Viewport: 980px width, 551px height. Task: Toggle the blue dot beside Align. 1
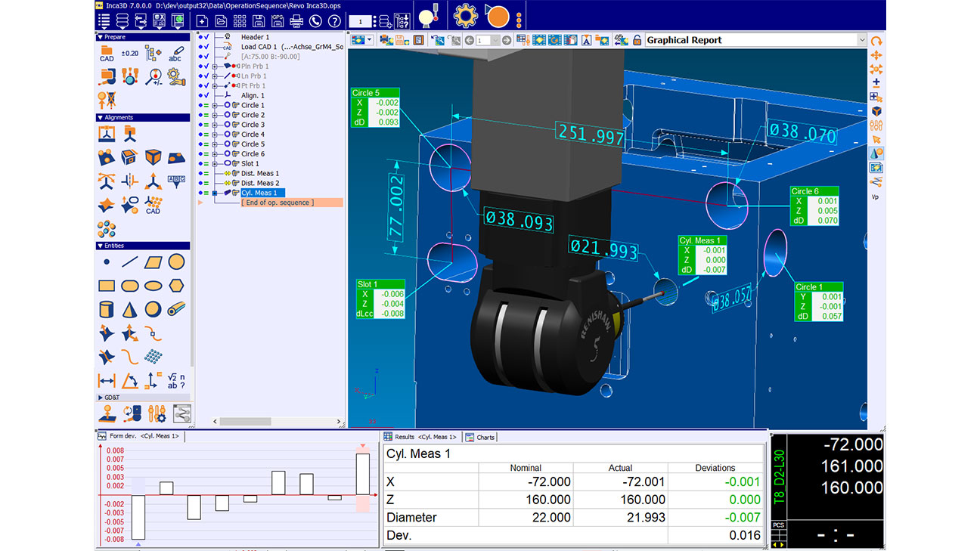(x=200, y=95)
